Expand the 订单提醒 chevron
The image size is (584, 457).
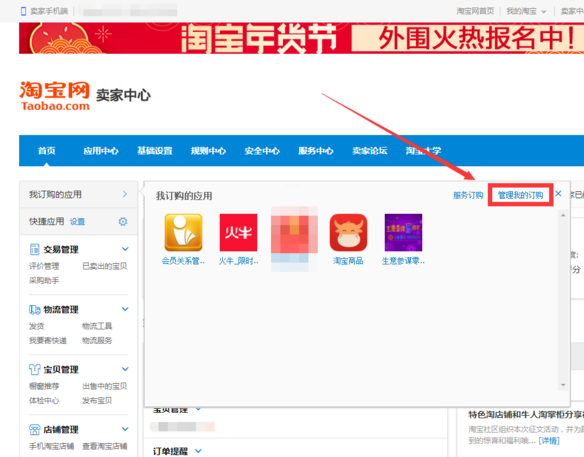[199, 451]
